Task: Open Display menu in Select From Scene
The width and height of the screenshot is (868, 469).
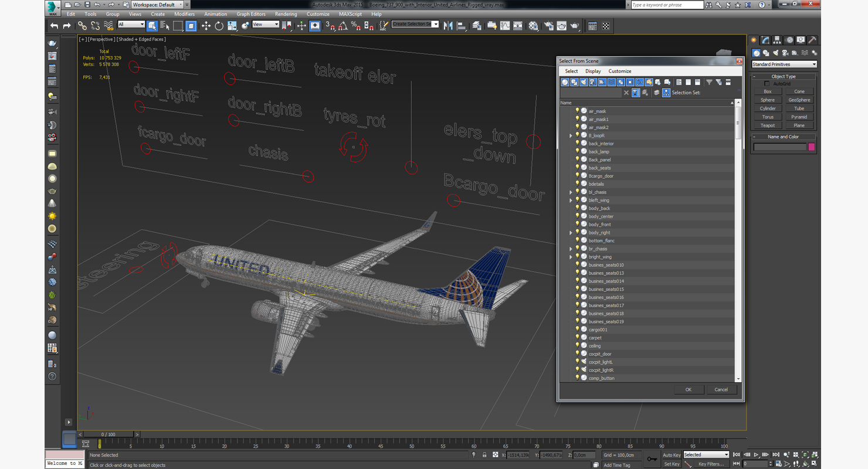Action: (x=593, y=71)
